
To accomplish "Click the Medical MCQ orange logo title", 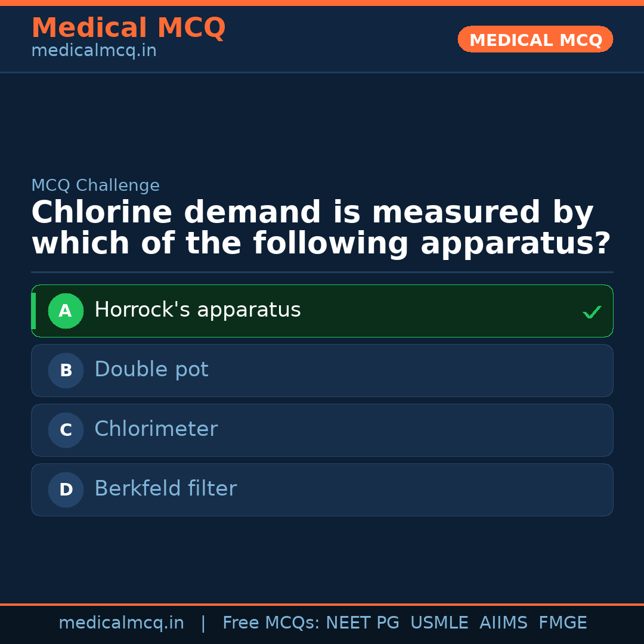I will (x=128, y=28).
